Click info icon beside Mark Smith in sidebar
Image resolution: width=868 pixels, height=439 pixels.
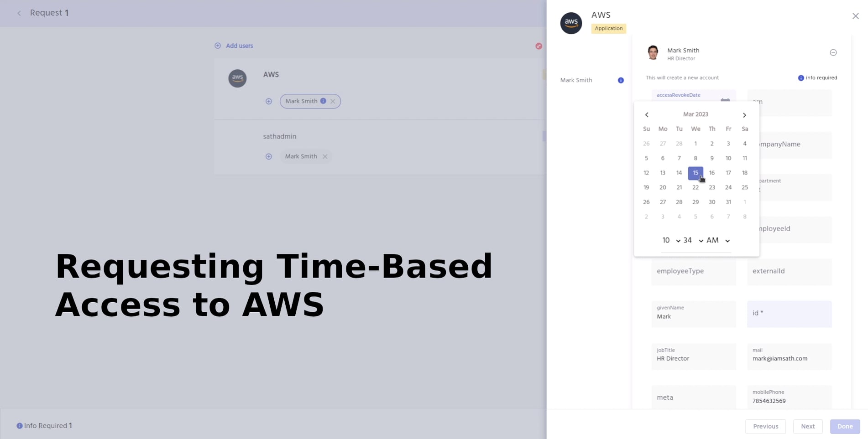[621, 80]
